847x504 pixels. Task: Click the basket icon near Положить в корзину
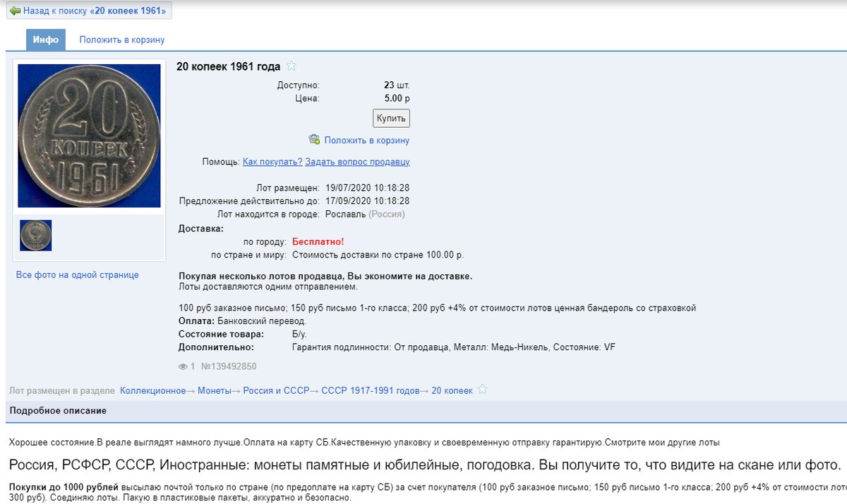(314, 140)
